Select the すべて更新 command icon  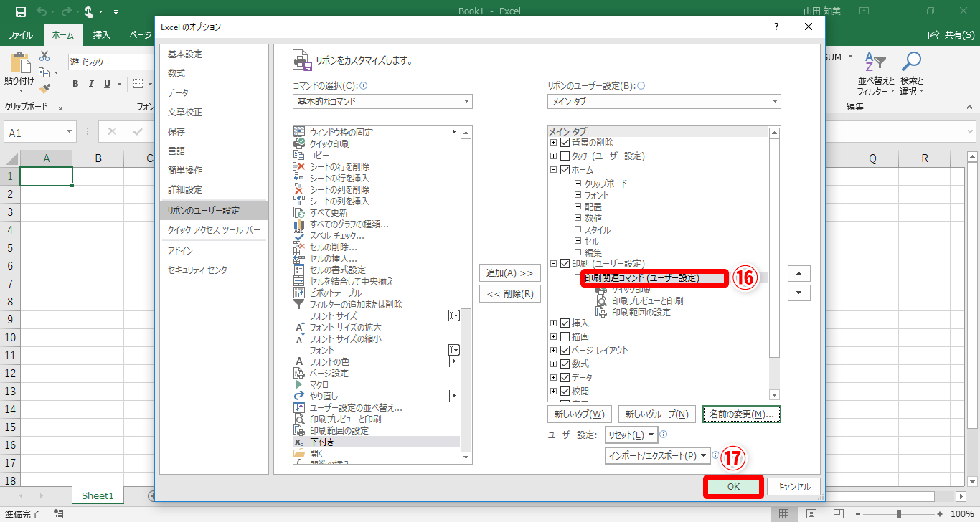point(299,212)
